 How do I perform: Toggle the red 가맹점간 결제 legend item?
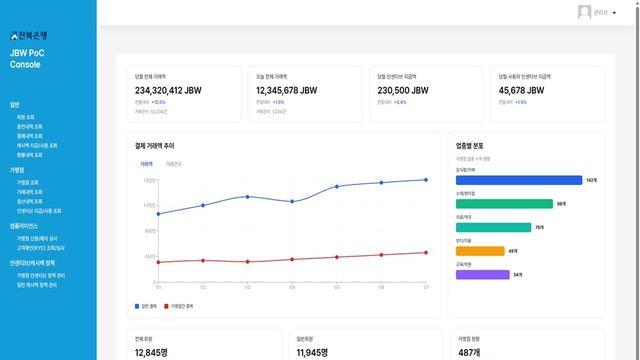[178, 306]
